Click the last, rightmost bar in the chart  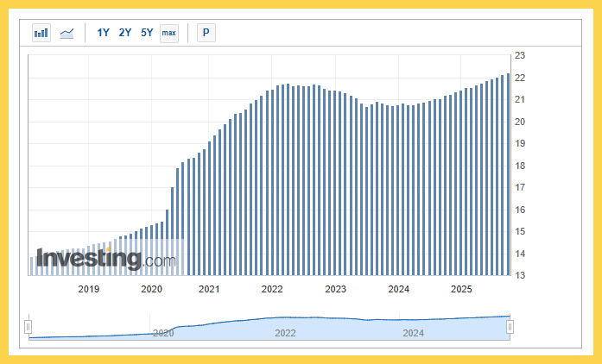tap(507, 174)
